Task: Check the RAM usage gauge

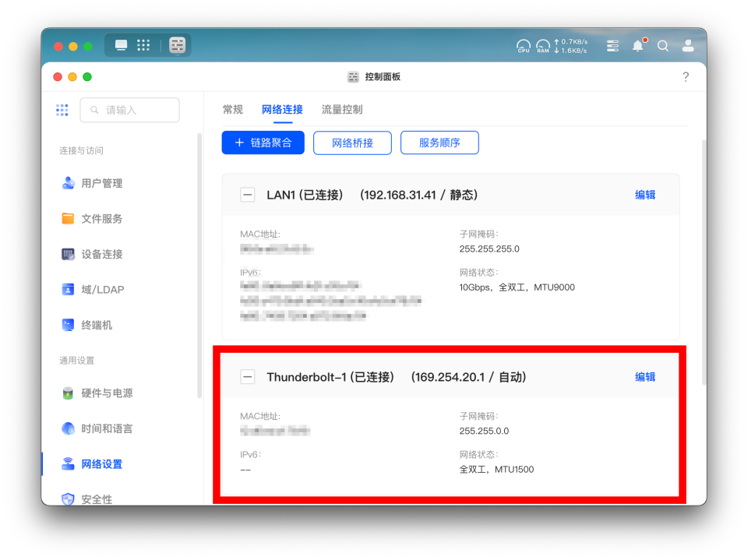Action: point(543,46)
